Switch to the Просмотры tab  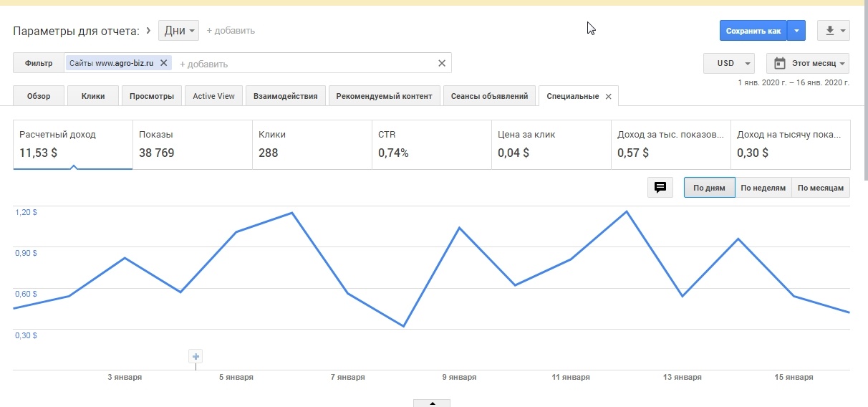pos(152,96)
